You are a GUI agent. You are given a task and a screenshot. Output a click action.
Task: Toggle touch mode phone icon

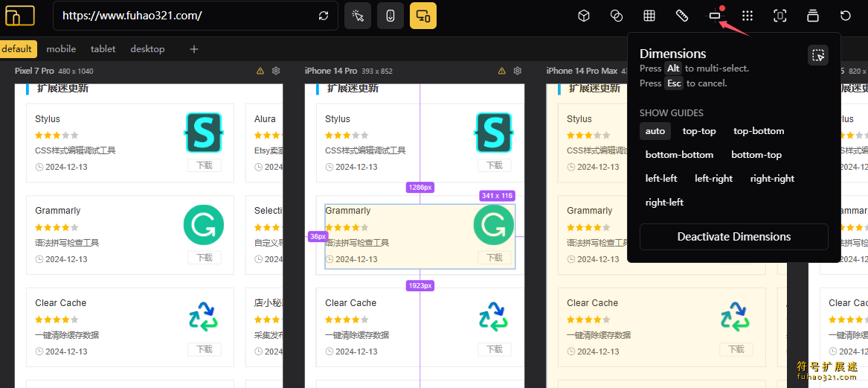390,16
